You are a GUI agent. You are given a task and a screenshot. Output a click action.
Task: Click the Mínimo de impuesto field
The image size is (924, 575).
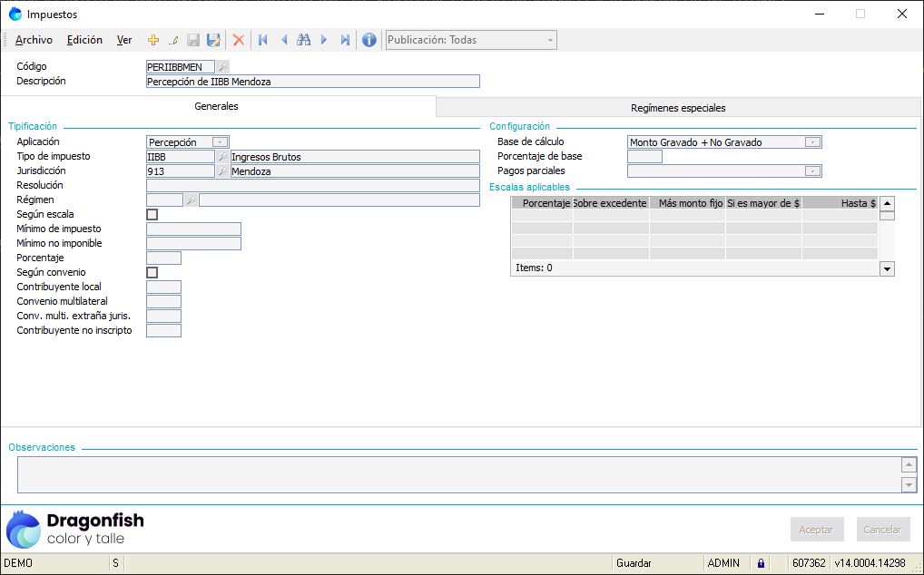193,229
